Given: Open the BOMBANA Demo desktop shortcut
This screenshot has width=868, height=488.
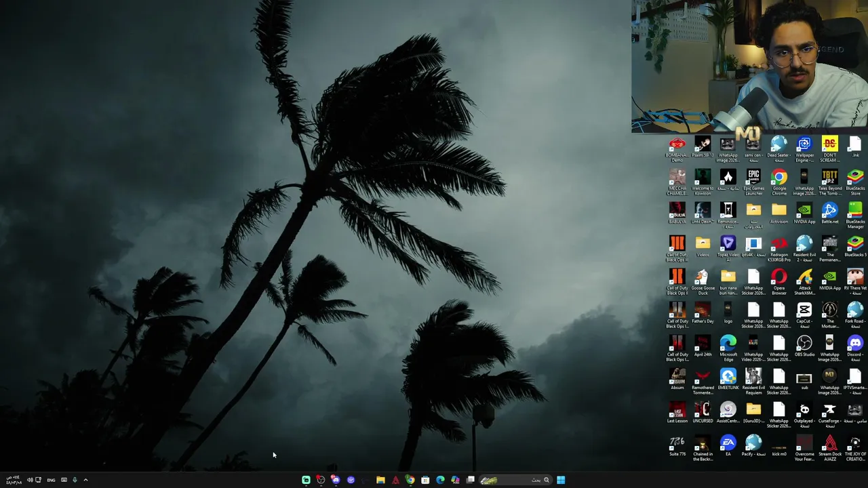Looking at the screenshot, I should coord(677,149).
